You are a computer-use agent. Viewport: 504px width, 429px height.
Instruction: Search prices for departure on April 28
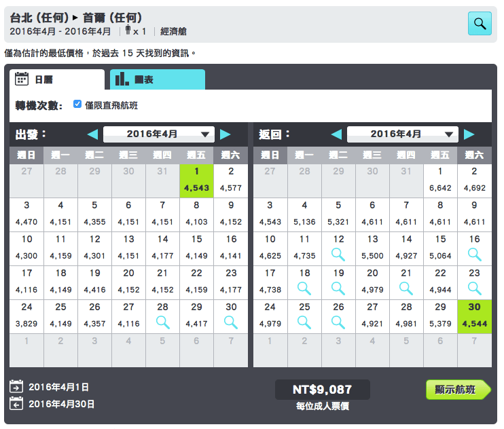pos(162,322)
